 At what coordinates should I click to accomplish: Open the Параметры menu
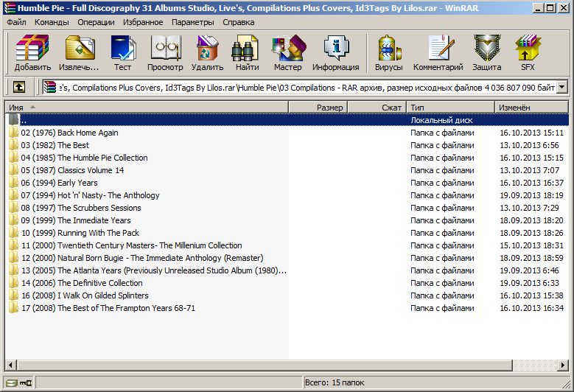pyautogui.click(x=192, y=22)
